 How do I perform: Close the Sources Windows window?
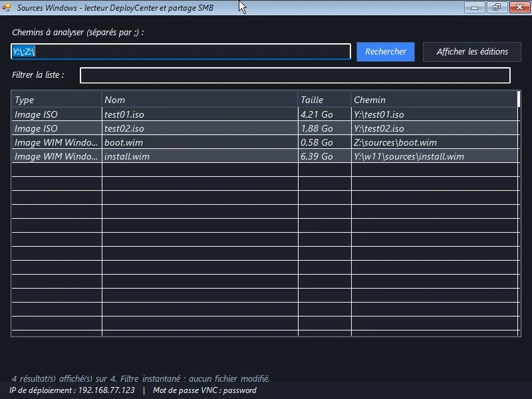(519, 7)
